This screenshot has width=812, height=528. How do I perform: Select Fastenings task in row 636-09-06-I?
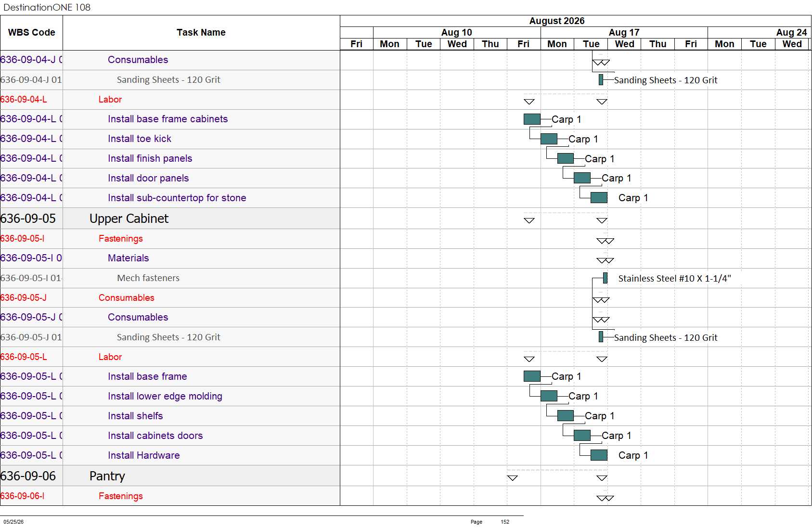[x=121, y=496]
